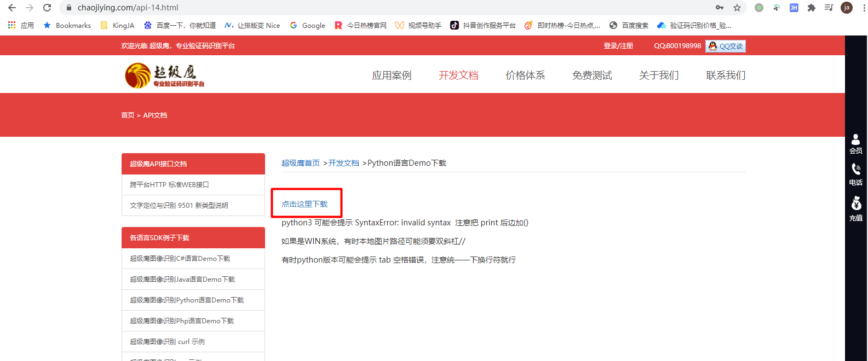Click the saved password key icon
The image size is (868, 361).
720,8
